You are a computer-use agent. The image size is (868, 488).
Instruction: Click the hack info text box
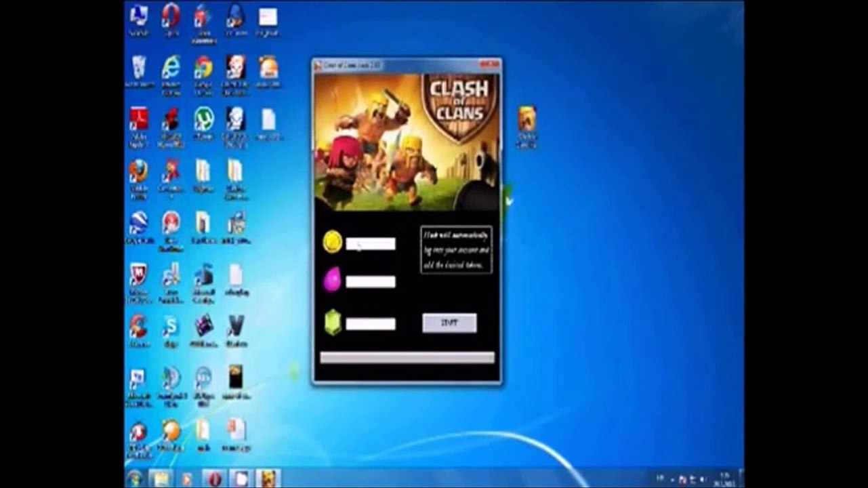point(456,250)
